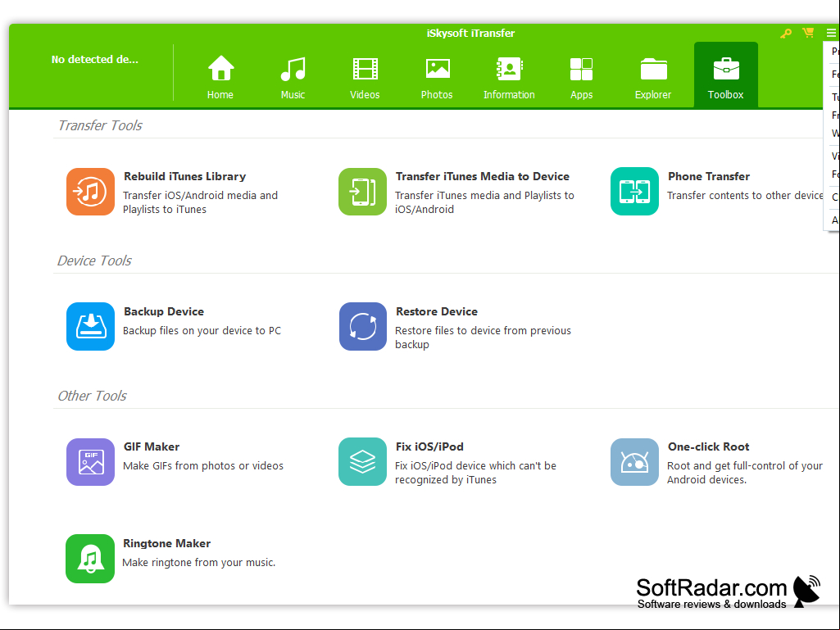Switch to the Music tab

293,76
